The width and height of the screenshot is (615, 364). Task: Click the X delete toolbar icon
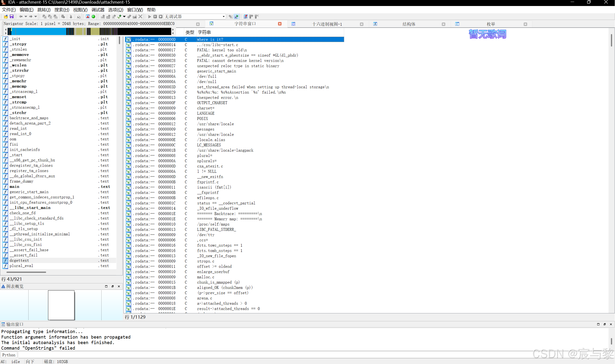click(140, 16)
